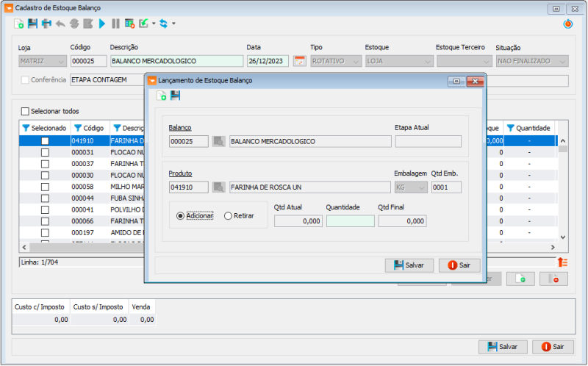
Task: Click code cell 000066 in the grid
Action: [x=90, y=221]
